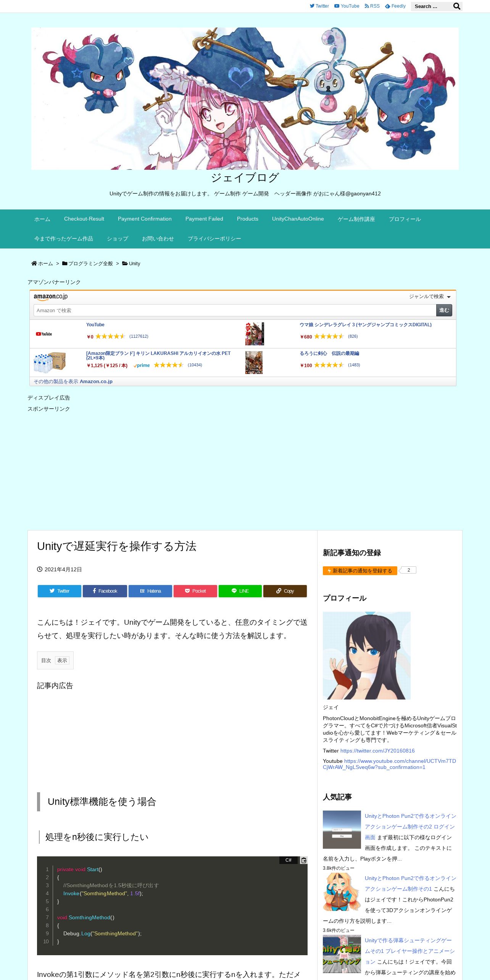This screenshot has height=980, width=490.
Task: Click the 進む Amazon search button
Action: tap(444, 310)
